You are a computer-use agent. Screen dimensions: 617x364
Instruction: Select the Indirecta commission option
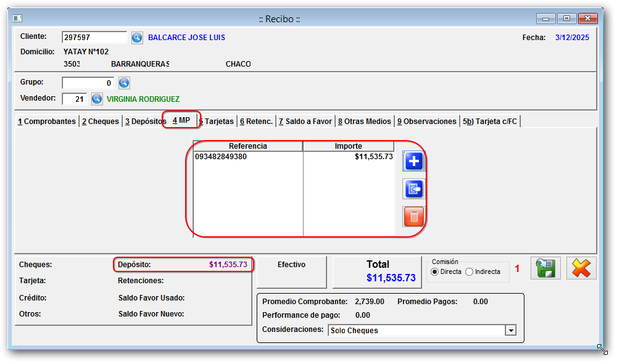470,272
